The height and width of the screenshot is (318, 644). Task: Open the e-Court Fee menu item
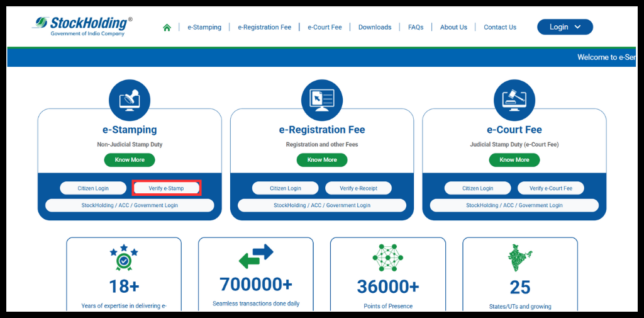[325, 27]
